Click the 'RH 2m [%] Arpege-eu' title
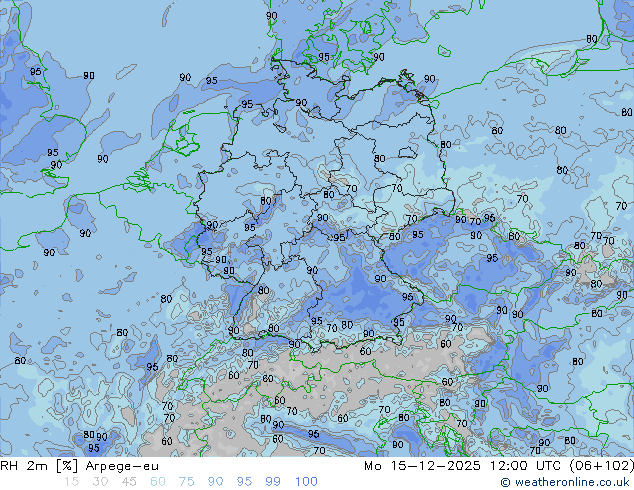The height and width of the screenshot is (490, 634). pyautogui.click(x=79, y=466)
